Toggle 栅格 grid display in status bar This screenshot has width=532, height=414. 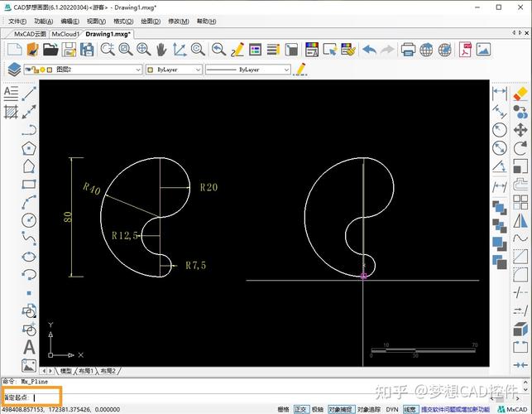click(283, 409)
